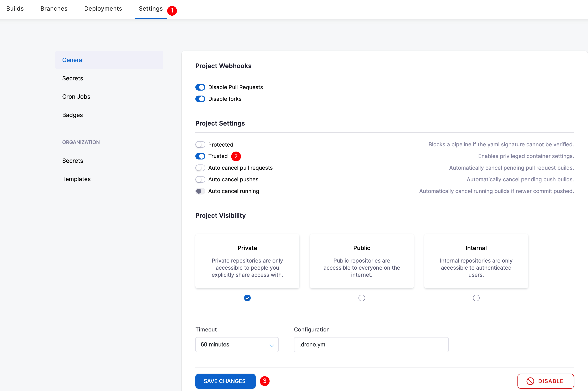
Task: Go to the Branches tab
Action: point(54,9)
